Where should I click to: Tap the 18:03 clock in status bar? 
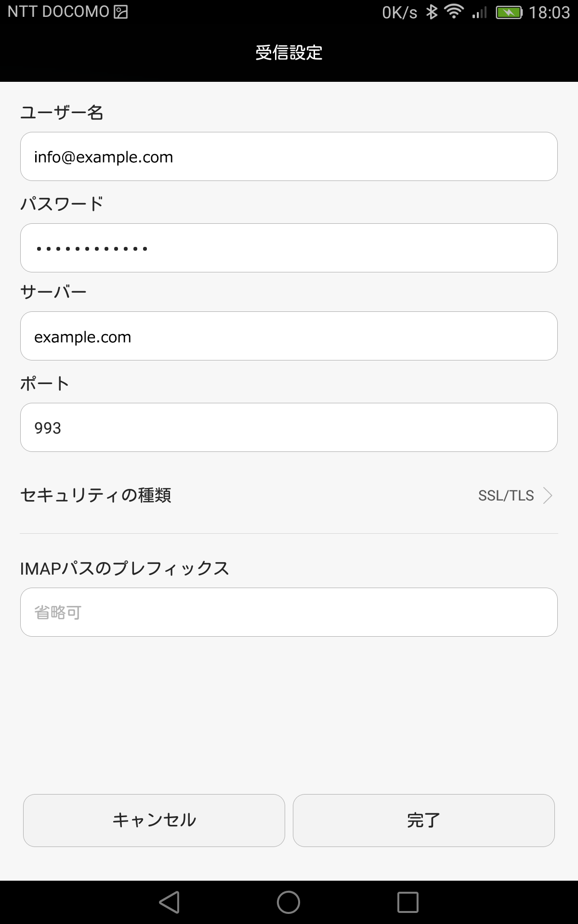[x=549, y=13]
